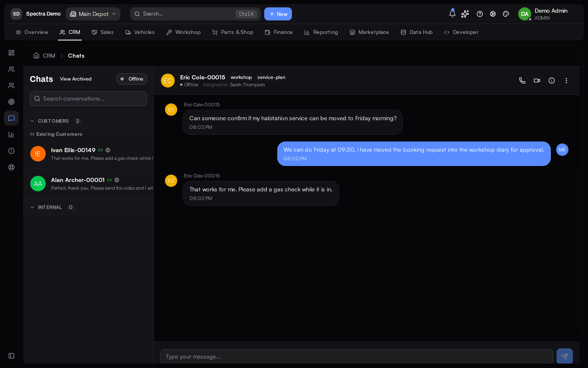Image resolution: width=588 pixels, height=368 pixels.
Task: Click the New button
Action: coord(278,14)
